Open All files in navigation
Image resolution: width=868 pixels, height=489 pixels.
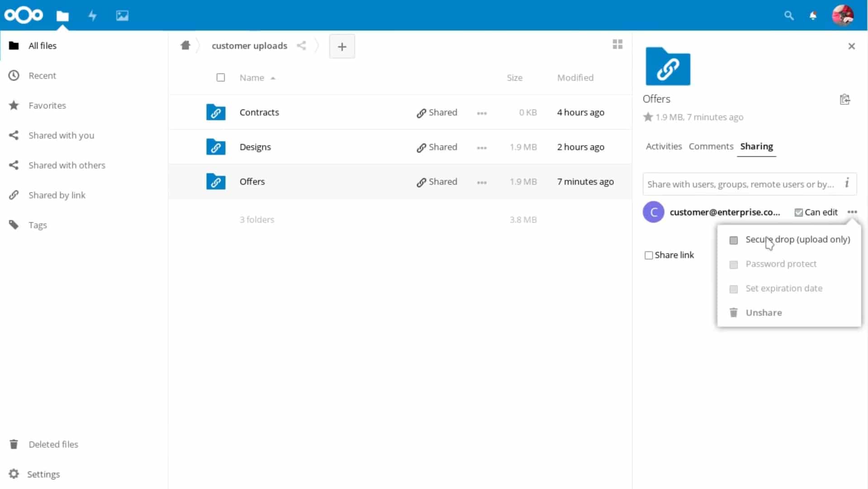point(84,45)
